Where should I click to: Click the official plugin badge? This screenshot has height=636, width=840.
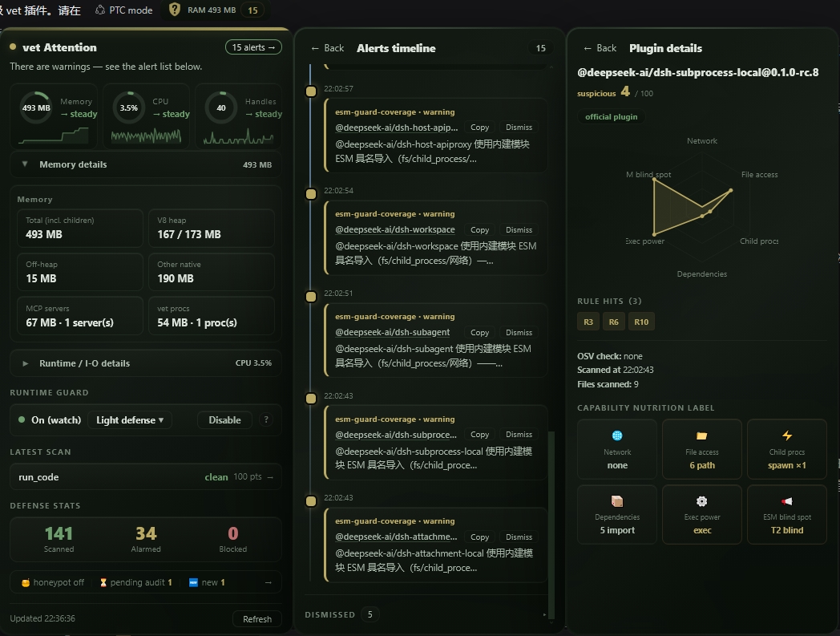[612, 117]
